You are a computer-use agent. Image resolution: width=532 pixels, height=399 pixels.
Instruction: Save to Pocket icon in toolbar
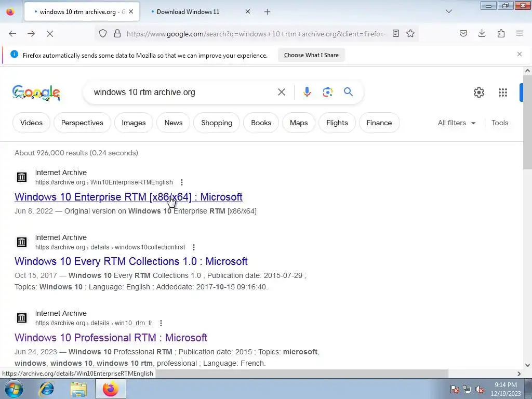click(x=463, y=33)
